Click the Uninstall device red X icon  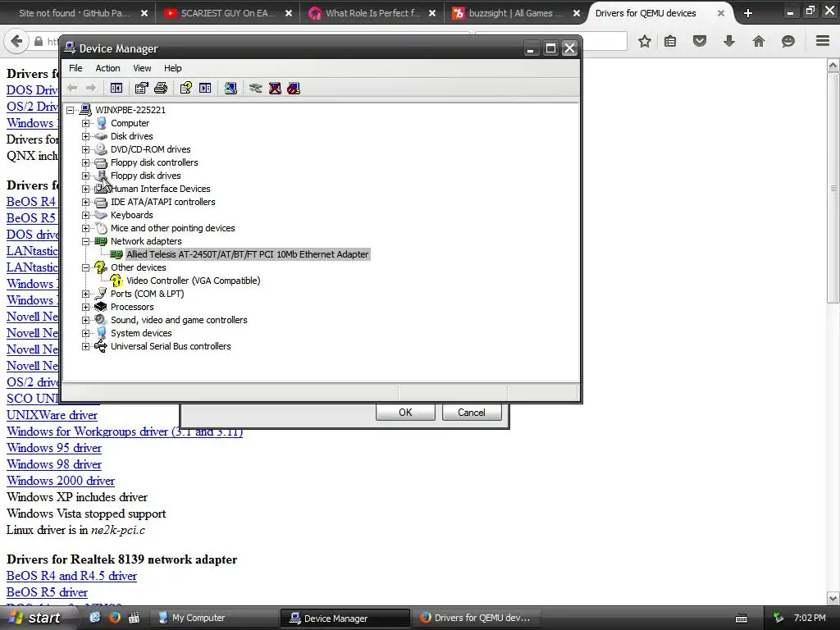click(275, 89)
